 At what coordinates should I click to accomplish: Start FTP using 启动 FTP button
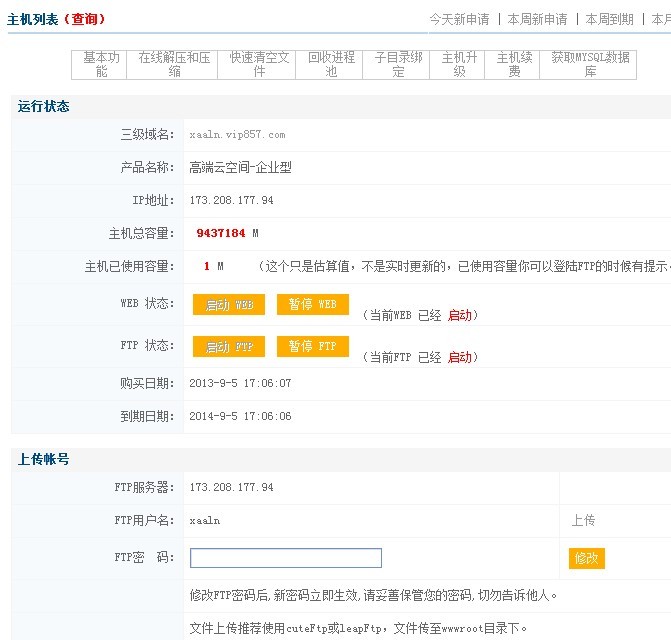pos(229,347)
